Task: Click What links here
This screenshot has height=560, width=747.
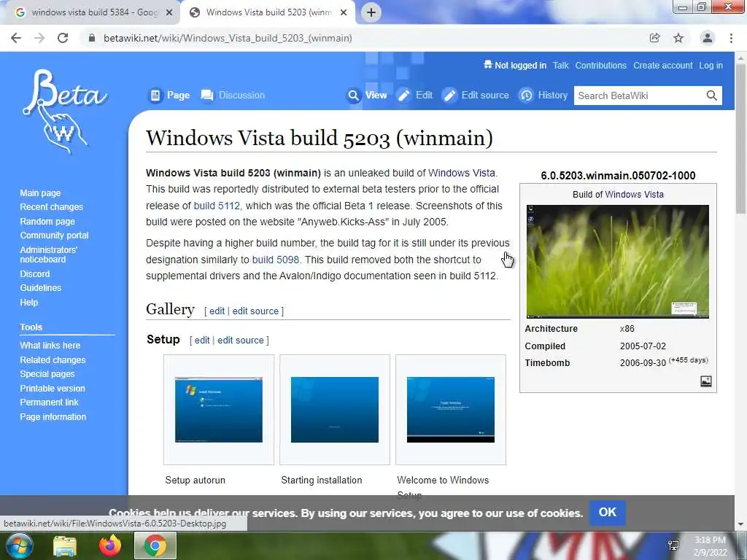Action: 50,345
